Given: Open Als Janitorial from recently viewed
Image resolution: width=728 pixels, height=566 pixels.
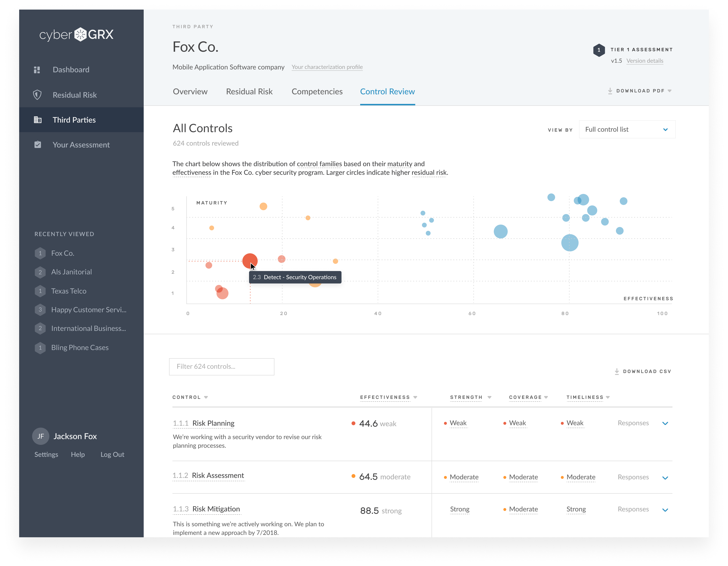Looking at the screenshot, I should click(x=71, y=272).
